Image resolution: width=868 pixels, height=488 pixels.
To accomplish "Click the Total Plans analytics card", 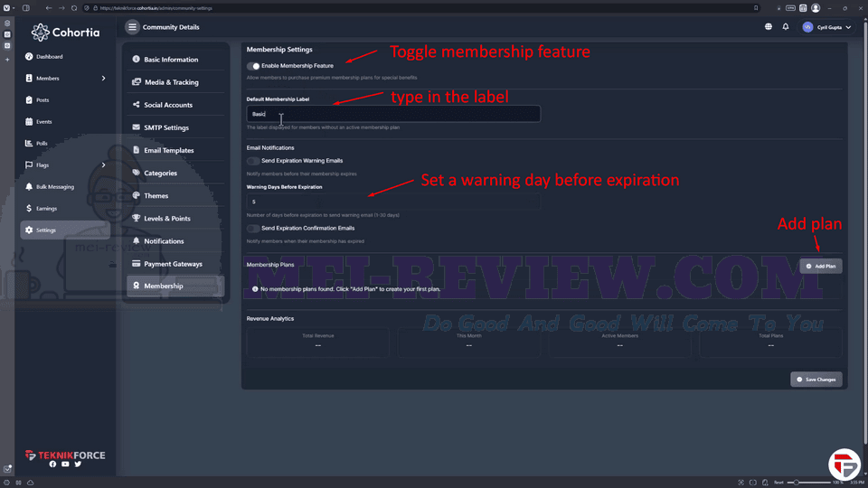I will coord(770,342).
